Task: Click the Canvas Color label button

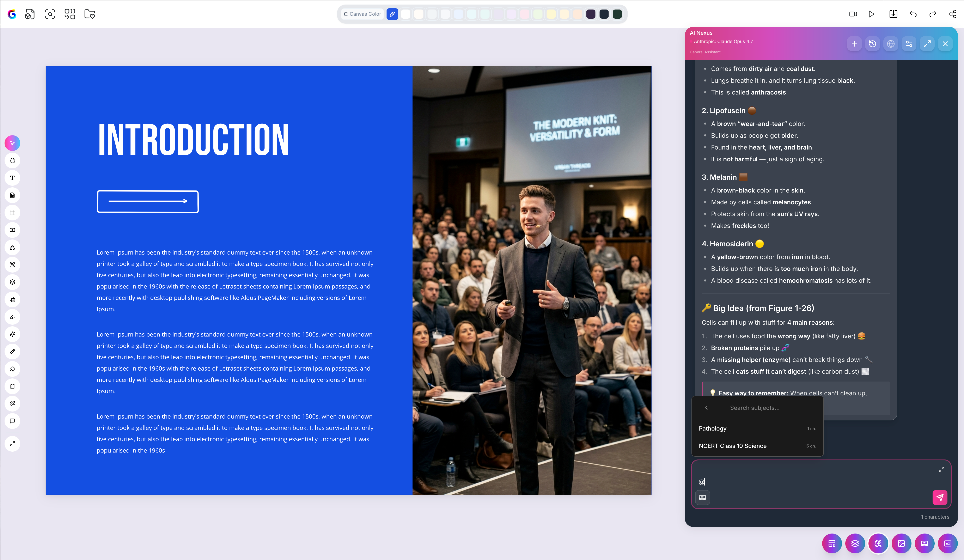Action: click(362, 14)
